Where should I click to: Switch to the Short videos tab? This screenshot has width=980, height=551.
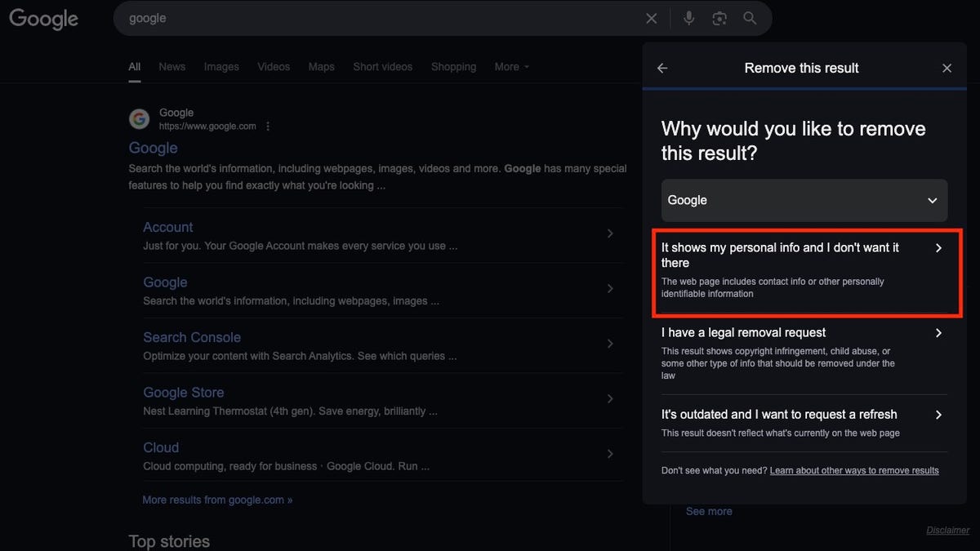point(382,67)
